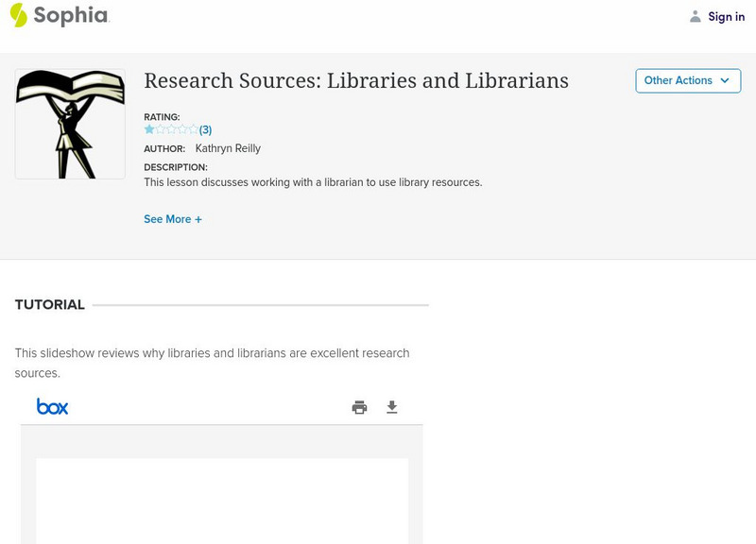Click the lesson thumbnail image
This screenshot has height=544, width=756.
click(x=70, y=124)
